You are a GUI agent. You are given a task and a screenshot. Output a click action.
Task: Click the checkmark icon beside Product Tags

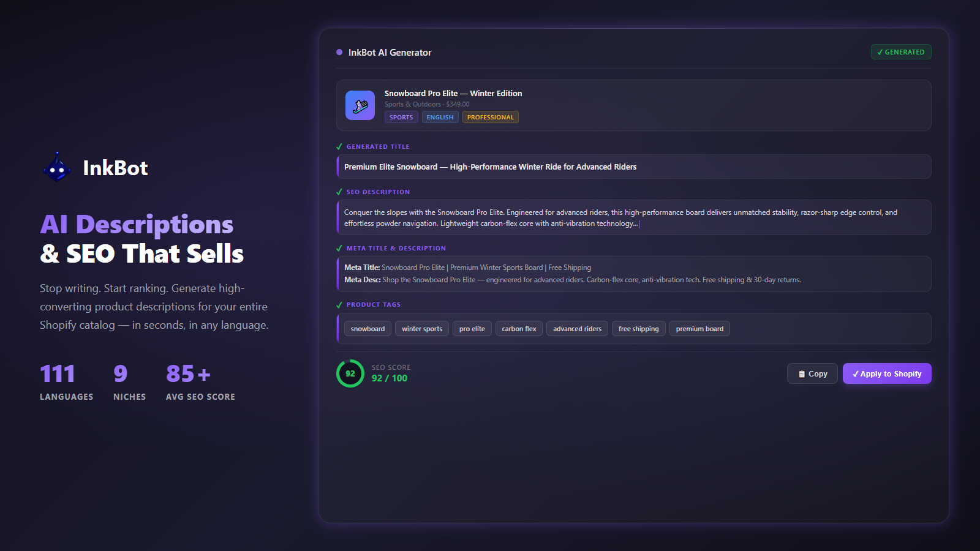[x=339, y=305]
